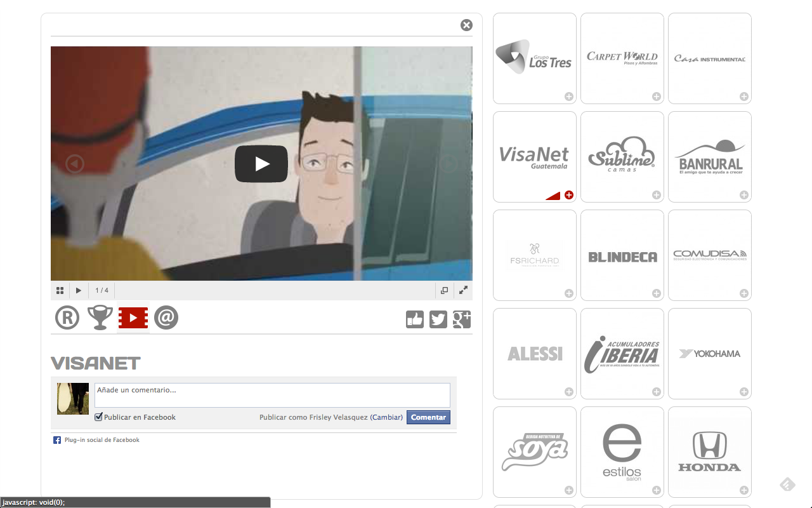Click the Feedly icon at page corner
The height and width of the screenshot is (508, 812).
click(x=787, y=485)
